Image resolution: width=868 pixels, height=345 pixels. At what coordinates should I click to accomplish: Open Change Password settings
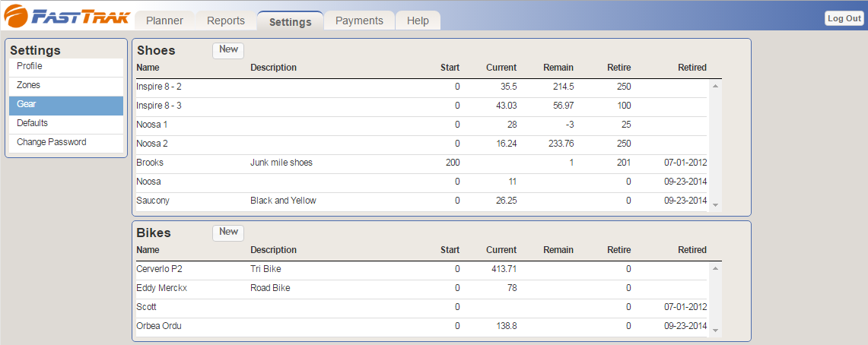(x=66, y=142)
